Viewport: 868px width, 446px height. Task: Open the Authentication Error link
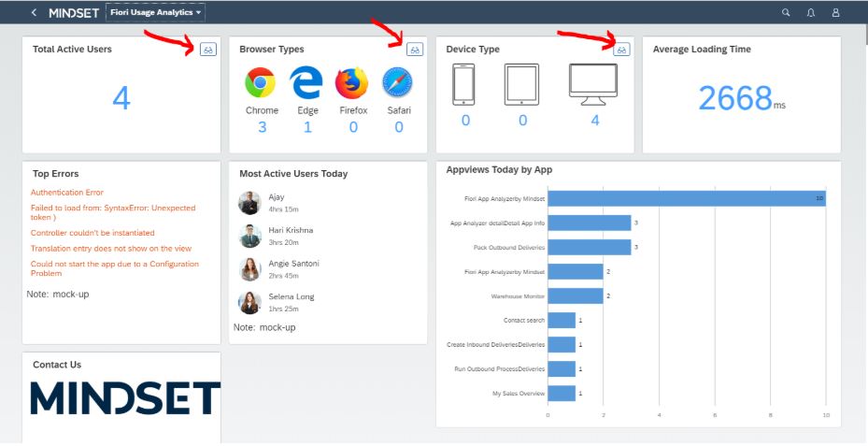pos(67,193)
